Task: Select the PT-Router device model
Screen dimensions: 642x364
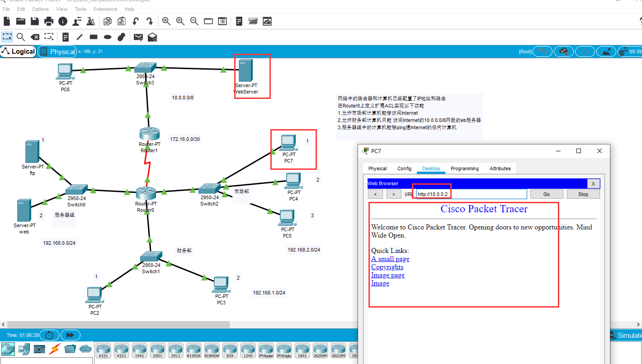Action: point(266,350)
